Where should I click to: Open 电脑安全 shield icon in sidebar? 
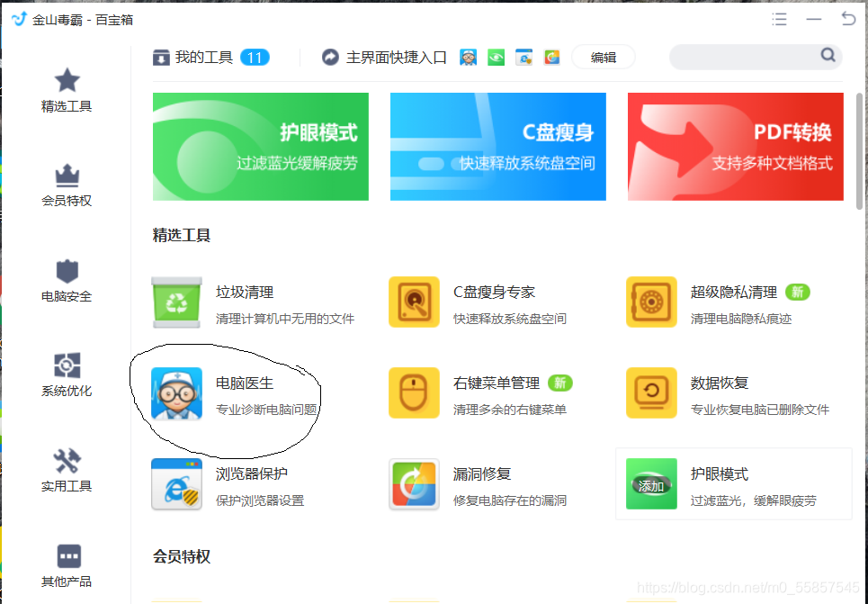point(67,271)
